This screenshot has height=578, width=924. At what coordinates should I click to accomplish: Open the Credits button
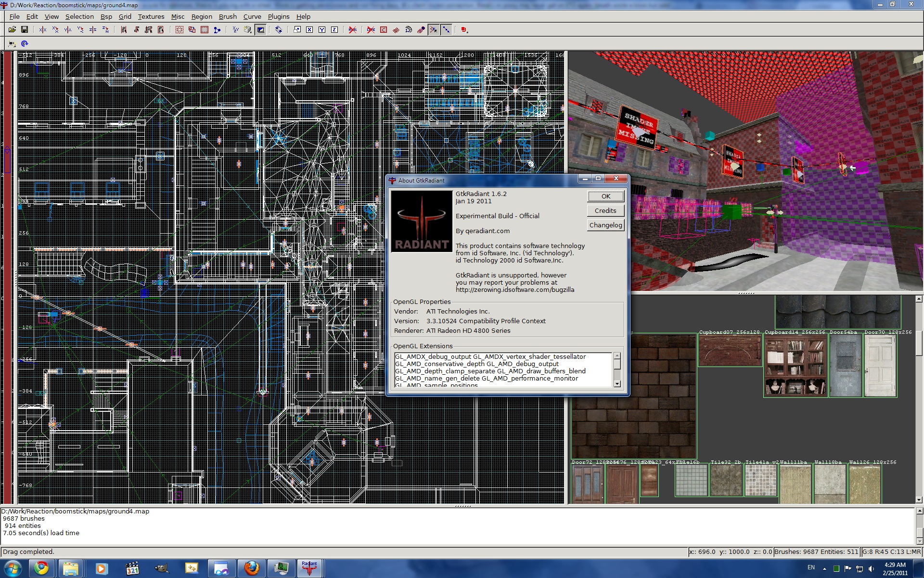point(605,210)
